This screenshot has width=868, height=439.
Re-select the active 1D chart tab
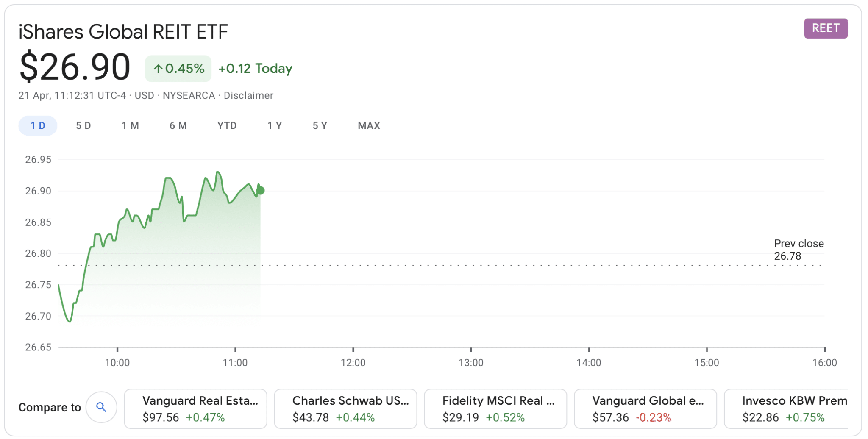point(38,125)
